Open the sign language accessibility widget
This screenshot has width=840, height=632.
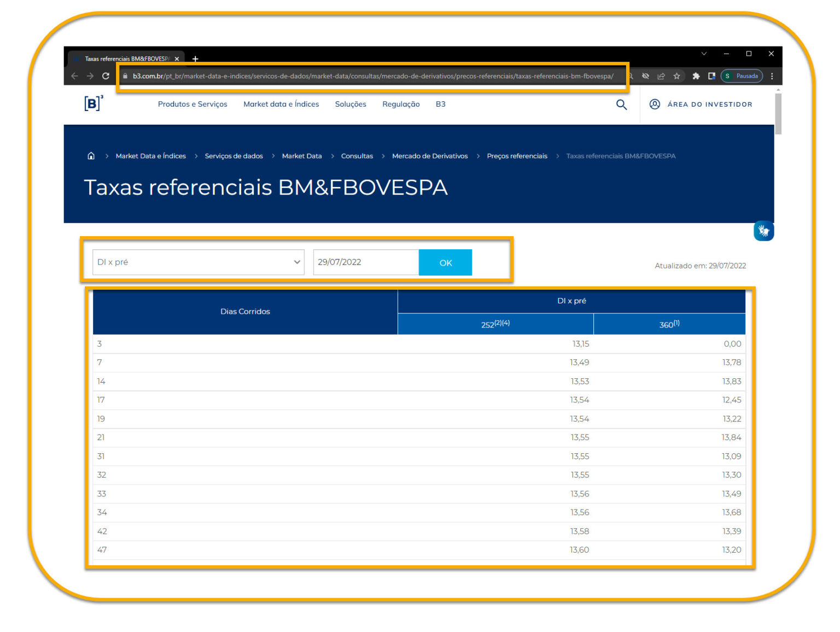coord(763,231)
